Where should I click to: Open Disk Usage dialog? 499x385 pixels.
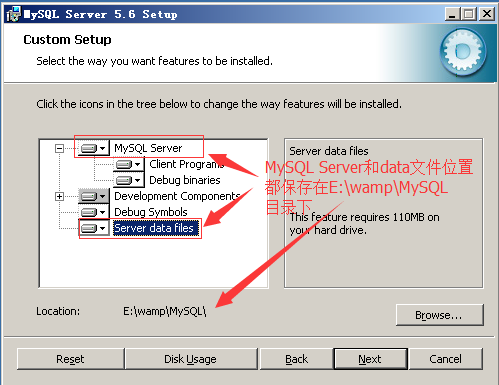coord(191,359)
